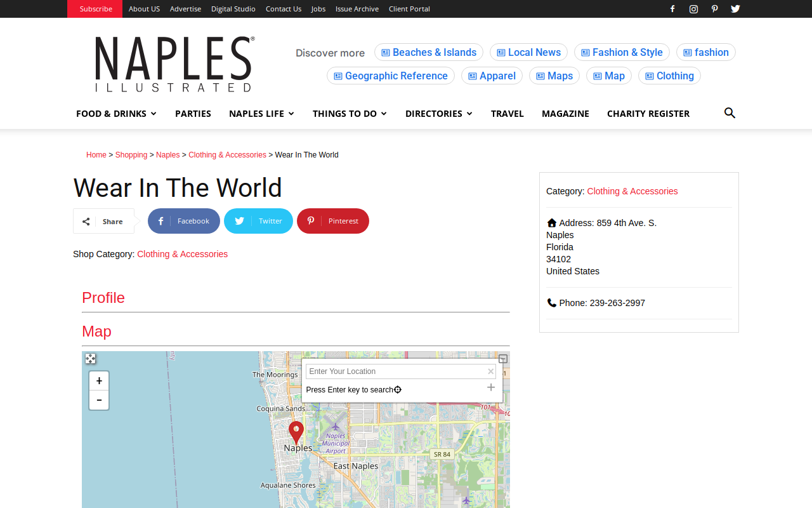This screenshot has height=508, width=812.
Task: Share via Twitter button
Action: click(258, 221)
